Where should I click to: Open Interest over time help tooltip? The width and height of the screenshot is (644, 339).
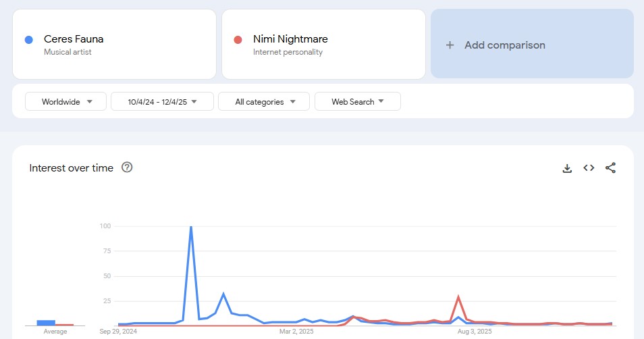127,167
